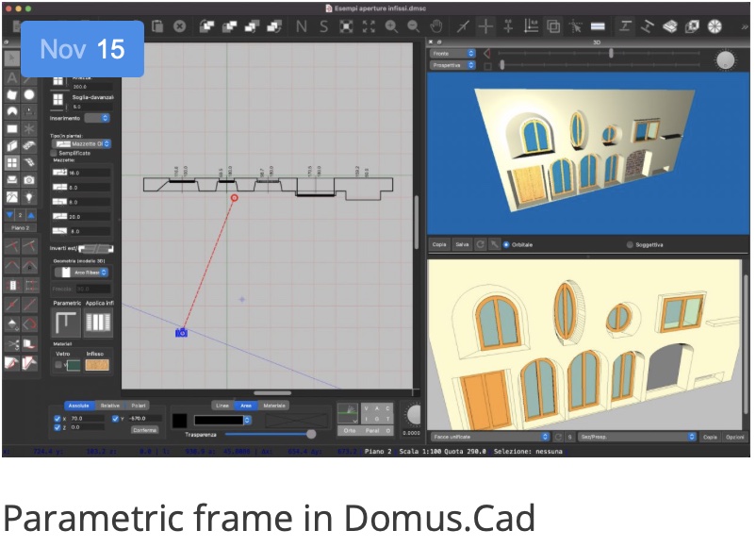
Task: Adjust the Trasparenza slider
Action: (x=311, y=434)
